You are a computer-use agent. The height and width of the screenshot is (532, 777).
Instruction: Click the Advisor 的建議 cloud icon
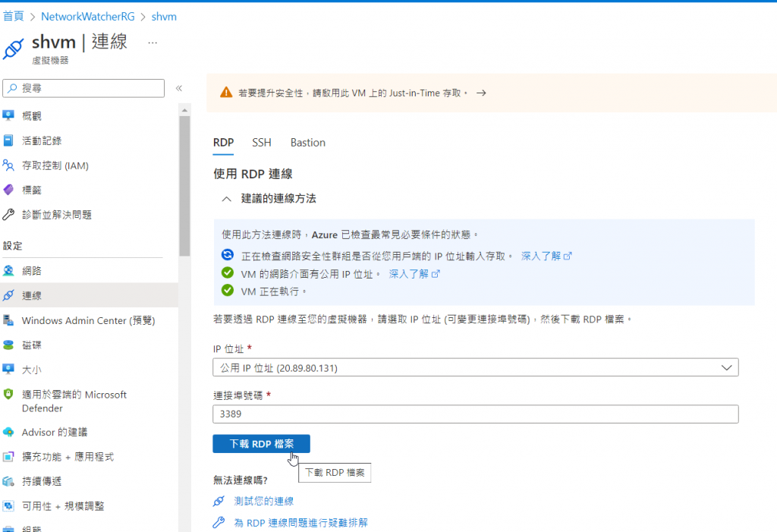pos(8,432)
